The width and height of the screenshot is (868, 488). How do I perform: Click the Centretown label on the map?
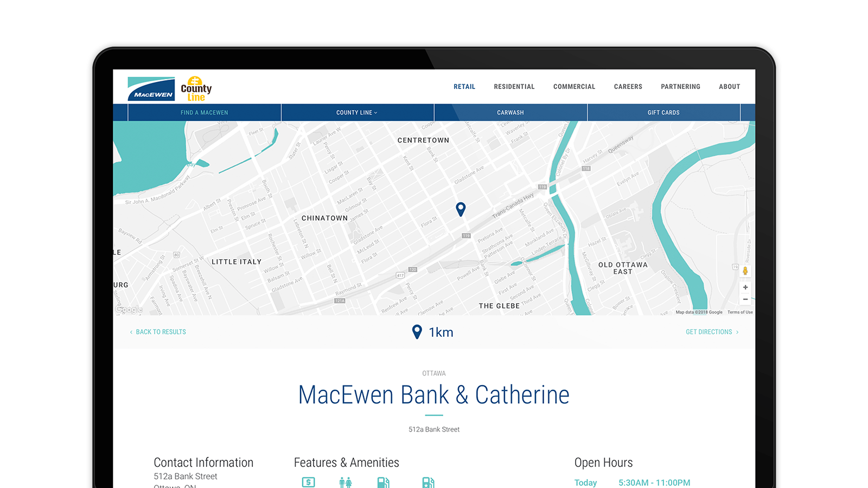click(423, 140)
